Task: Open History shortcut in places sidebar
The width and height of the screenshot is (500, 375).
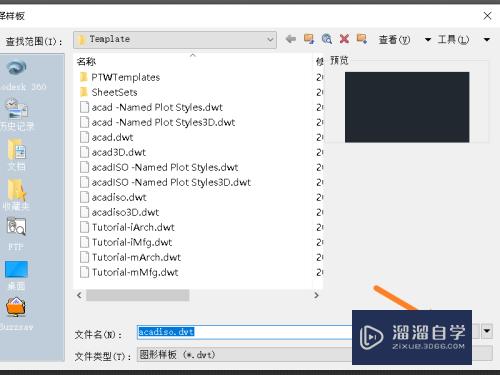Action: [17, 114]
